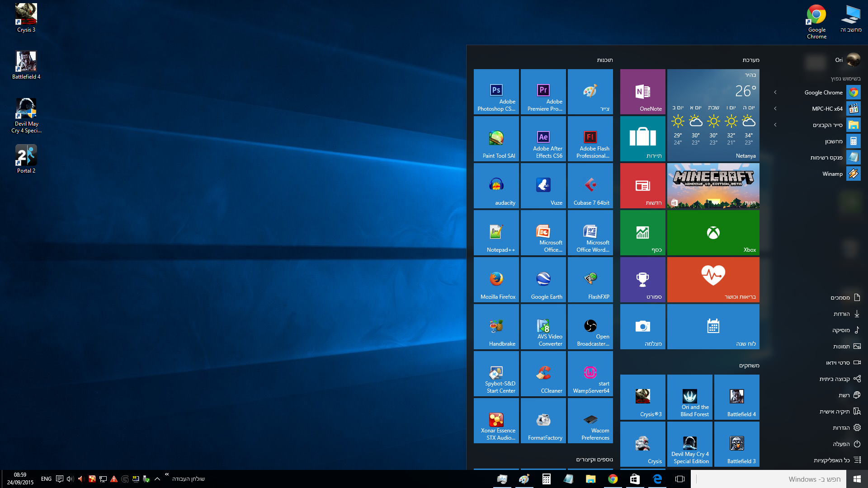Open the Google Earth tile
Viewport: 868px width, 488px height.
click(543, 280)
